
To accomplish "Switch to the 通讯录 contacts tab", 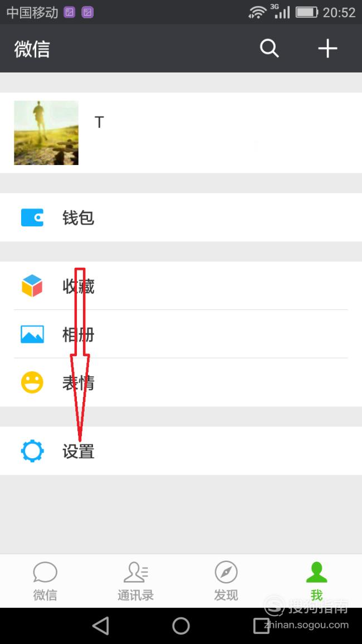I will pos(136,581).
